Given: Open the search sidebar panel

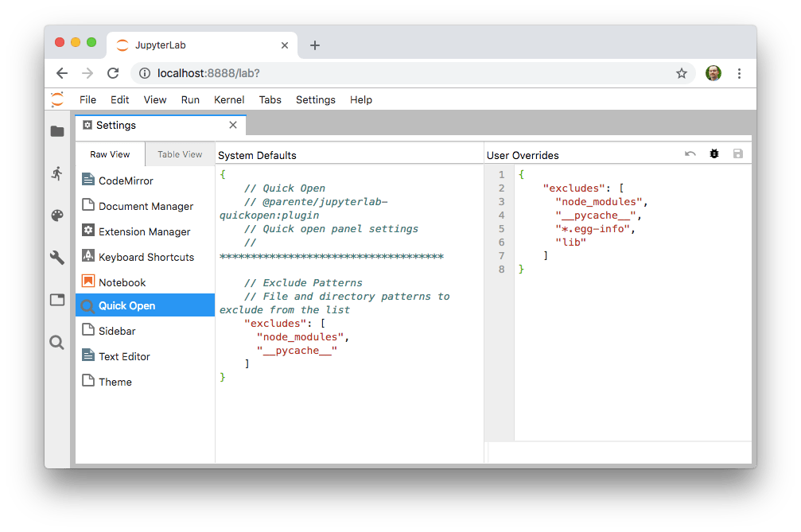Looking at the screenshot, I should pos(57,342).
